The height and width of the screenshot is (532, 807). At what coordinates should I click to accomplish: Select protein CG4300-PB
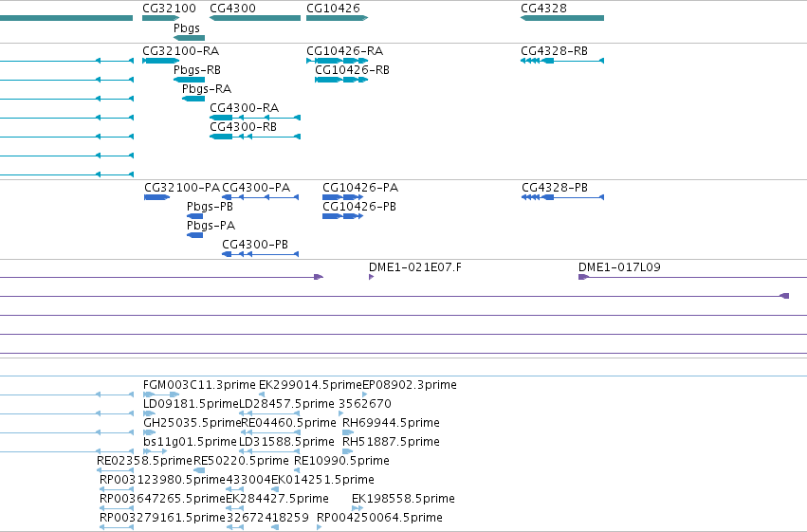(x=260, y=254)
